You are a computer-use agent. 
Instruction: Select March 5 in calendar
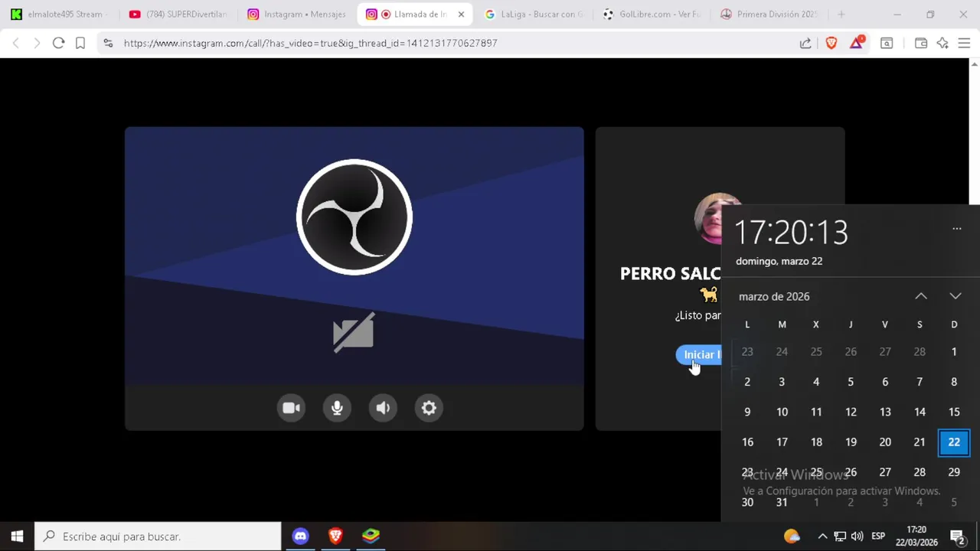point(851,382)
